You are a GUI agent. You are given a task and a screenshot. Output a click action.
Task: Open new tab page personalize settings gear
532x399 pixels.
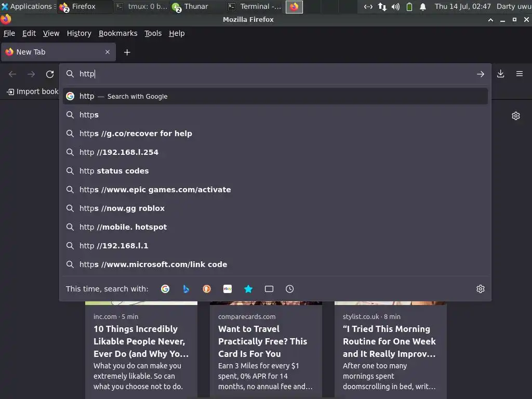[x=516, y=116]
